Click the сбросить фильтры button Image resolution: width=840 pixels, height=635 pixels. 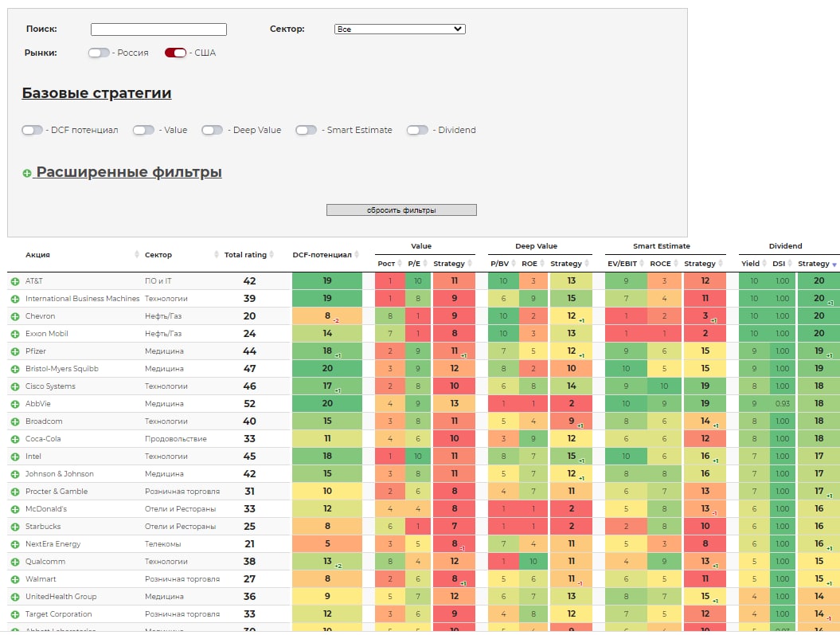[401, 210]
